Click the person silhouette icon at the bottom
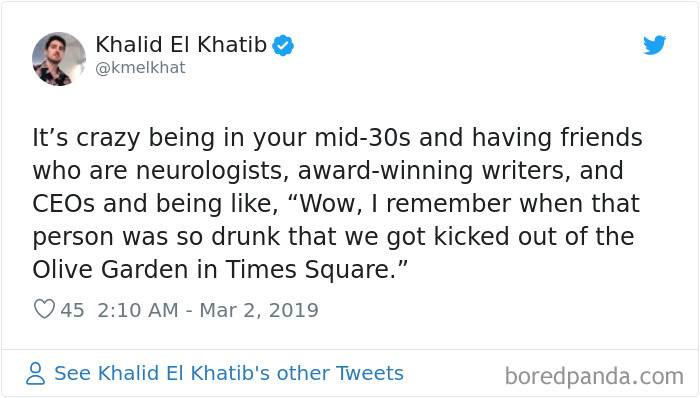 point(35,373)
